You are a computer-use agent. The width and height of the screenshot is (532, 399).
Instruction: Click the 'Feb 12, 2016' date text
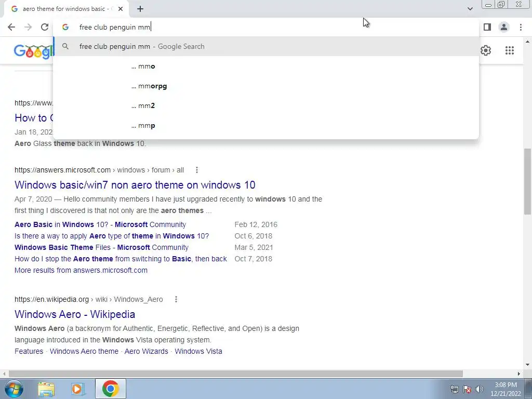(256, 224)
